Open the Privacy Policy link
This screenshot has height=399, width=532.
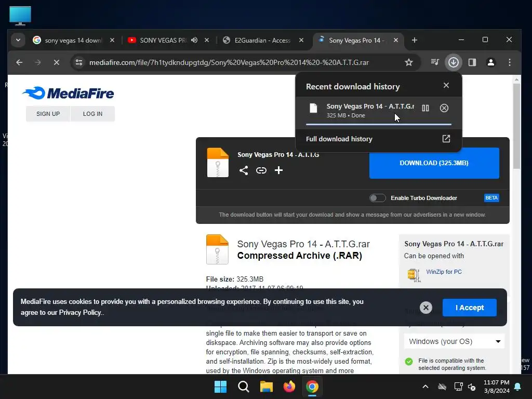pyautogui.click(x=80, y=312)
